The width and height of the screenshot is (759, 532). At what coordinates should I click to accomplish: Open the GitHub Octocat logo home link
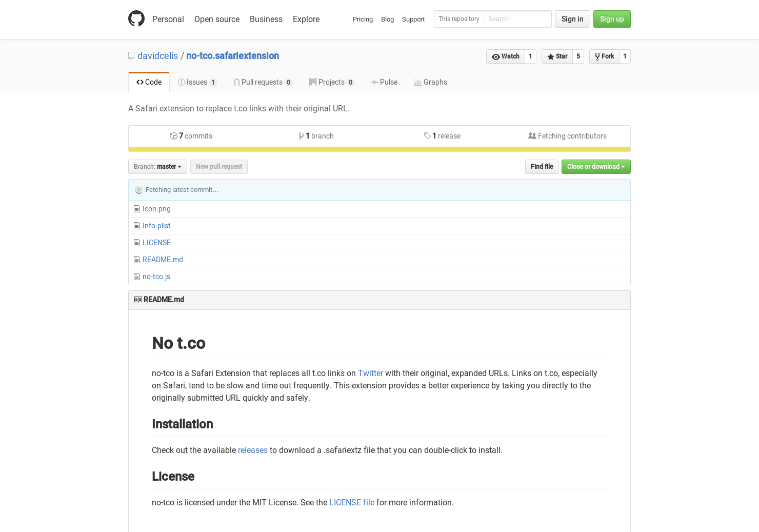click(136, 18)
